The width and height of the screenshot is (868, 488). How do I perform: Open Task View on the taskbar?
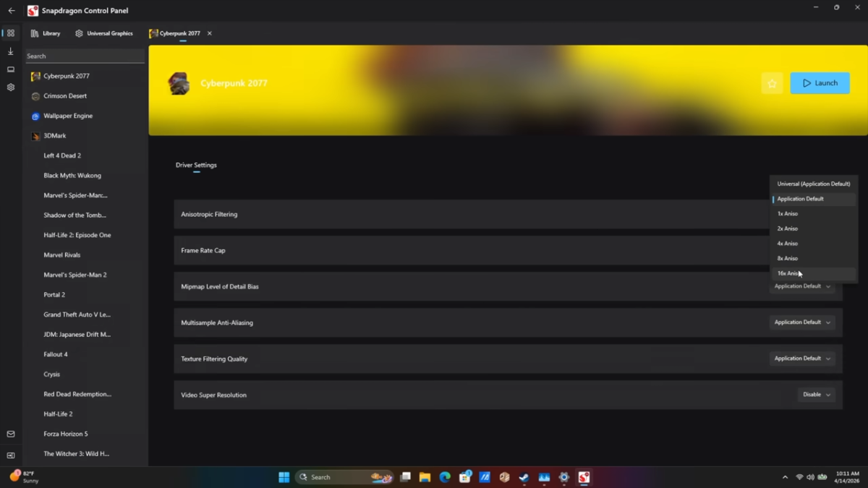click(406, 477)
